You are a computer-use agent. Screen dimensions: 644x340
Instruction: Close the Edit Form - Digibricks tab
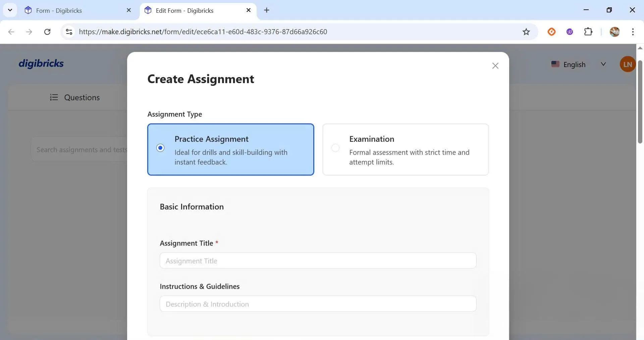(x=249, y=10)
